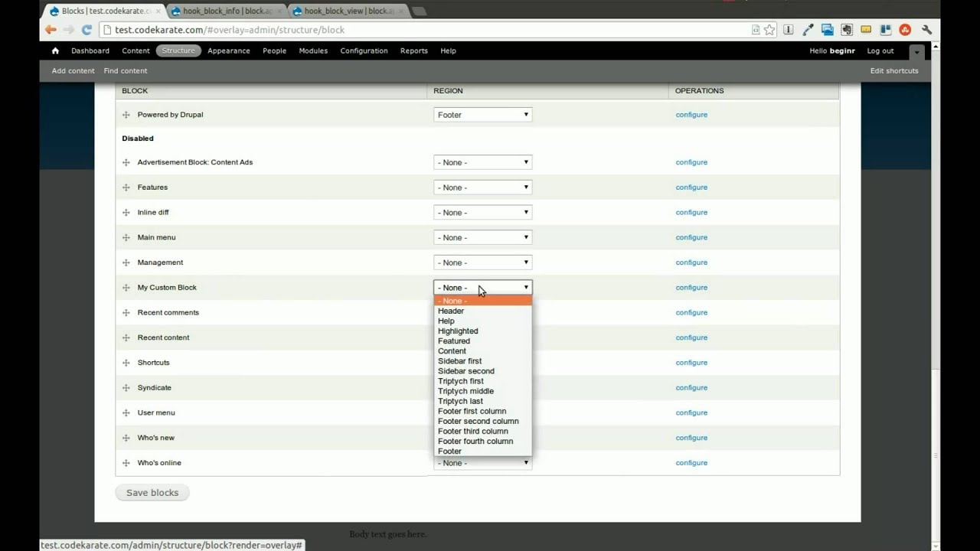The width and height of the screenshot is (980, 551).
Task: Click the Log out link
Action: click(880, 51)
